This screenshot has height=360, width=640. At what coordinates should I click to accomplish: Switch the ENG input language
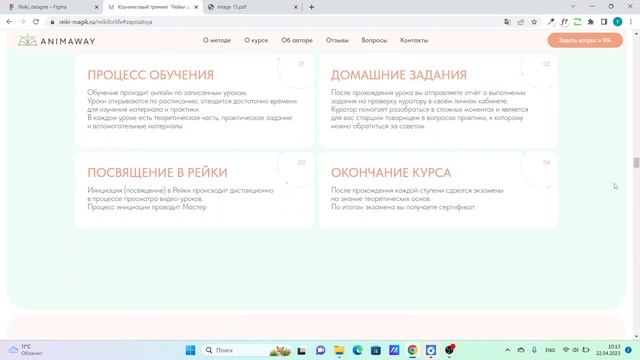coord(550,350)
